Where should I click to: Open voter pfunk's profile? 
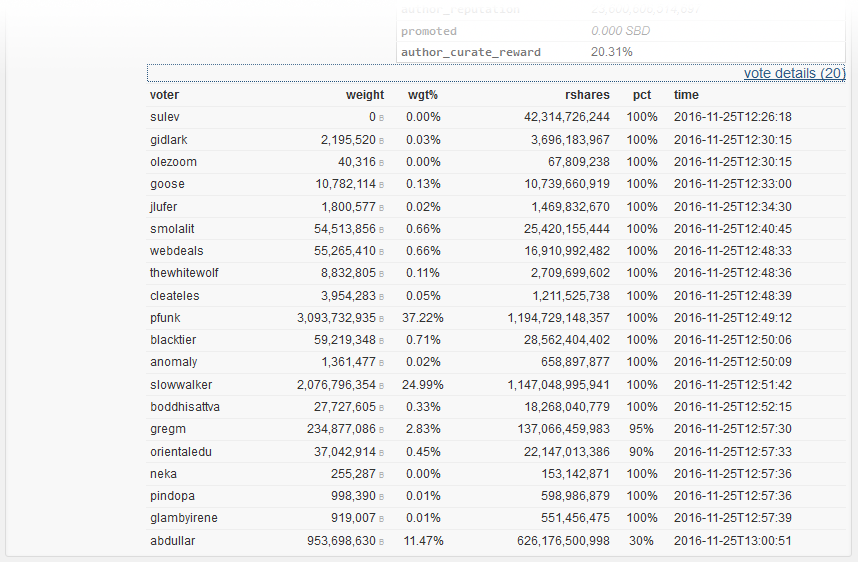point(165,318)
